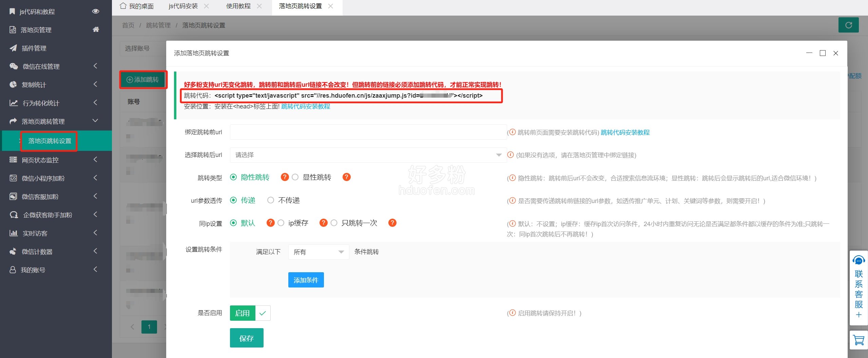Viewport: 868px width, 358px height.
Task: Click help icon after 只跳转一次
Action: [392, 223]
